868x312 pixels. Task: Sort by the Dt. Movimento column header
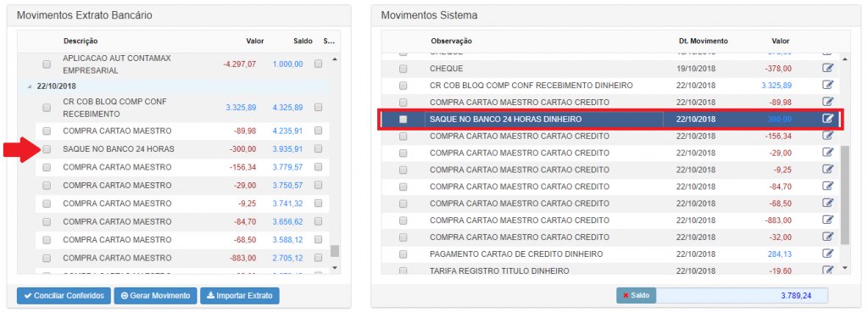pos(703,41)
